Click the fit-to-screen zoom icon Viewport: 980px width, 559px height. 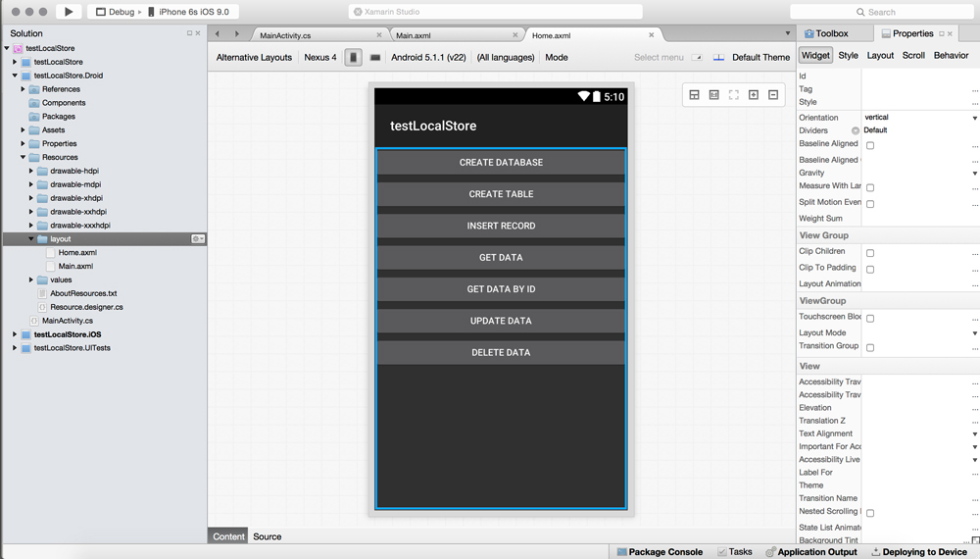733,95
